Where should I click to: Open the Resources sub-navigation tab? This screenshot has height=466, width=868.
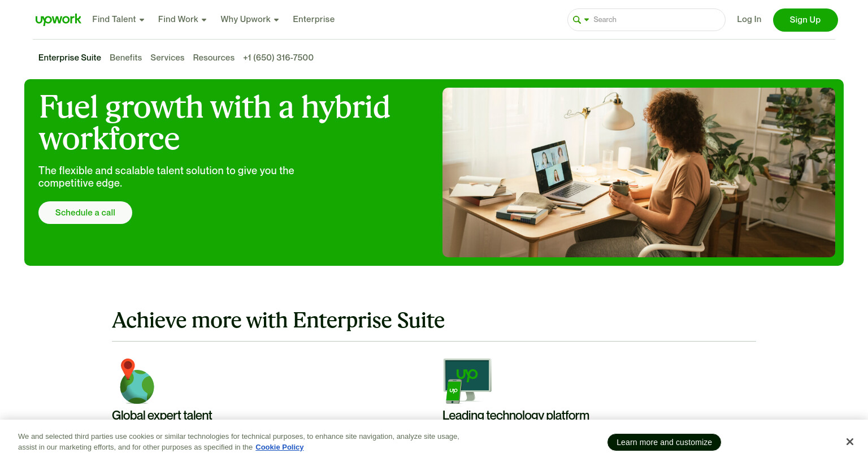[x=214, y=58]
